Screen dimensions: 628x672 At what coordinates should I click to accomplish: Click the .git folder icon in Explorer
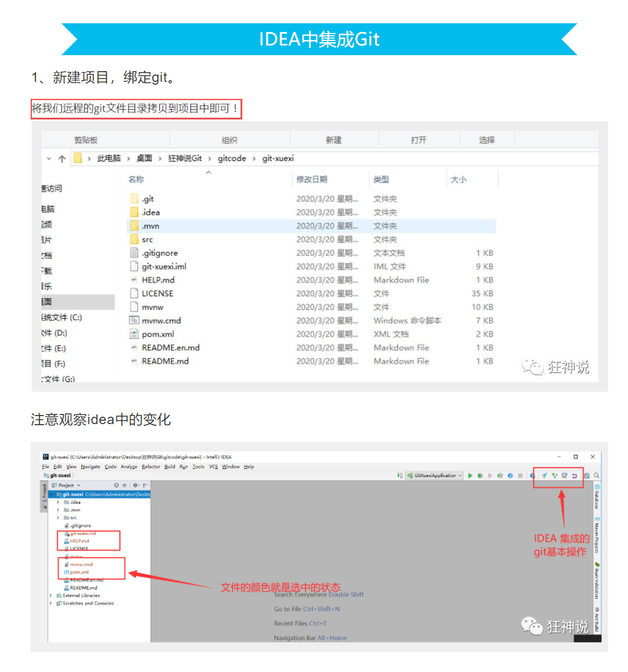click(134, 198)
